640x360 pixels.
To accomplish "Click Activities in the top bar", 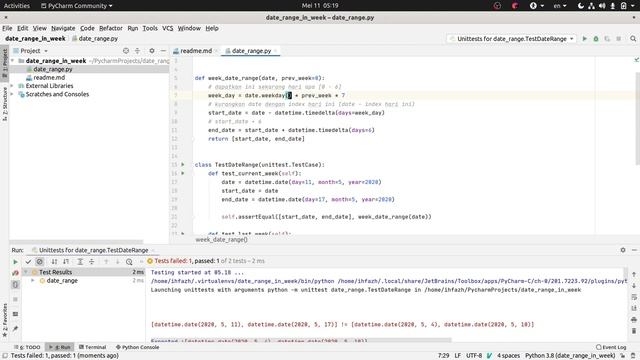I will pyautogui.click(x=17, y=6).
